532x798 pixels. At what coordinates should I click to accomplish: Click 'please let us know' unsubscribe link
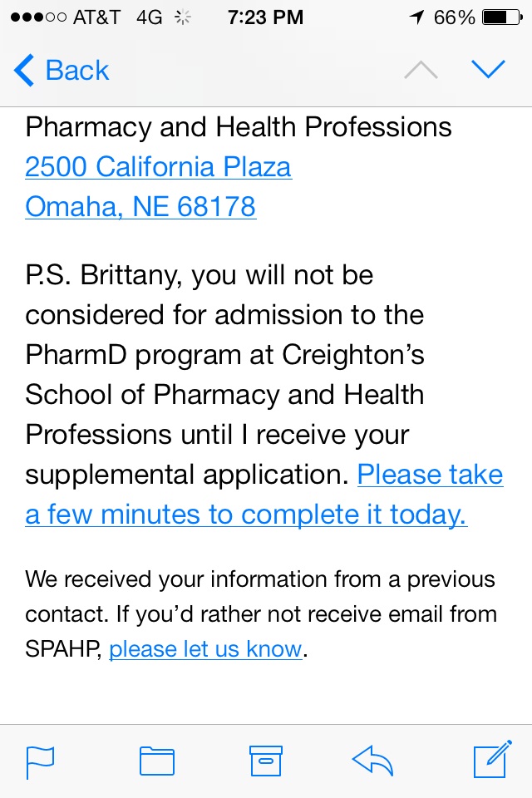pos(205,649)
